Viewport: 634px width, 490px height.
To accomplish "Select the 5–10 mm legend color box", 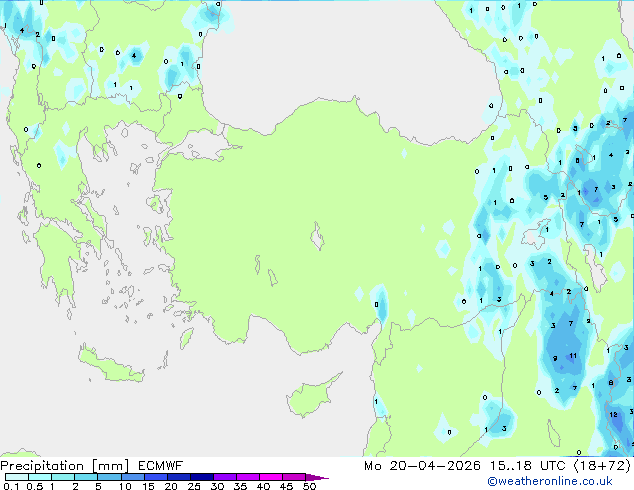I will 109,477.
